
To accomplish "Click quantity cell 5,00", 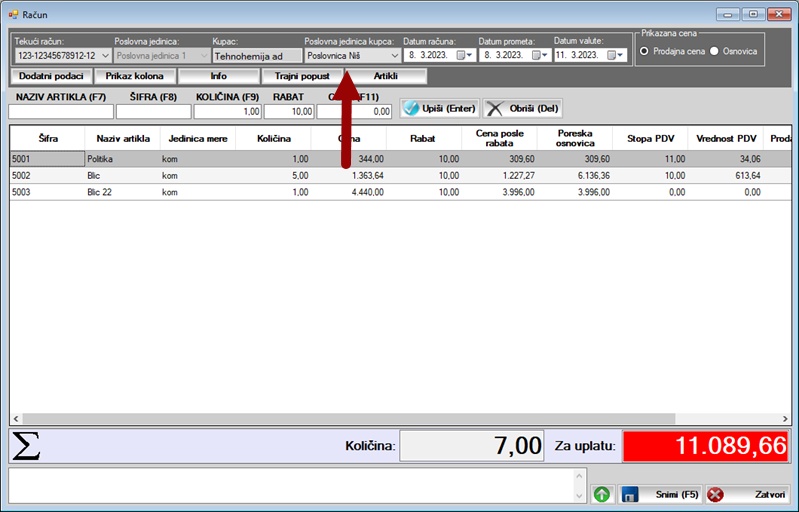I will click(274, 176).
